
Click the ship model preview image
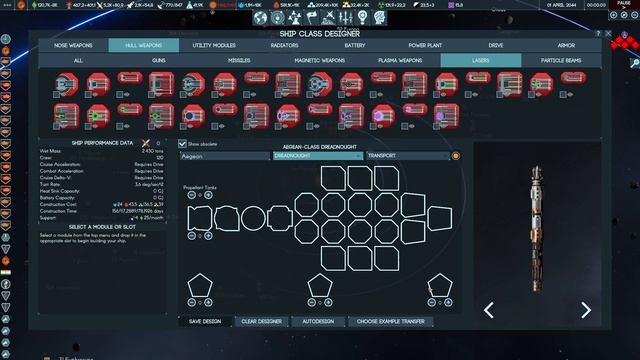click(x=537, y=229)
